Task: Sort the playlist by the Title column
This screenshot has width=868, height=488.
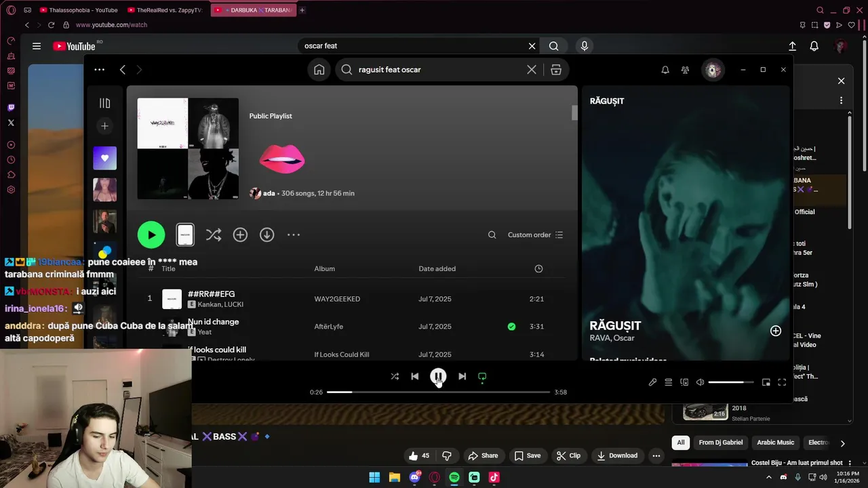Action: 168,268
